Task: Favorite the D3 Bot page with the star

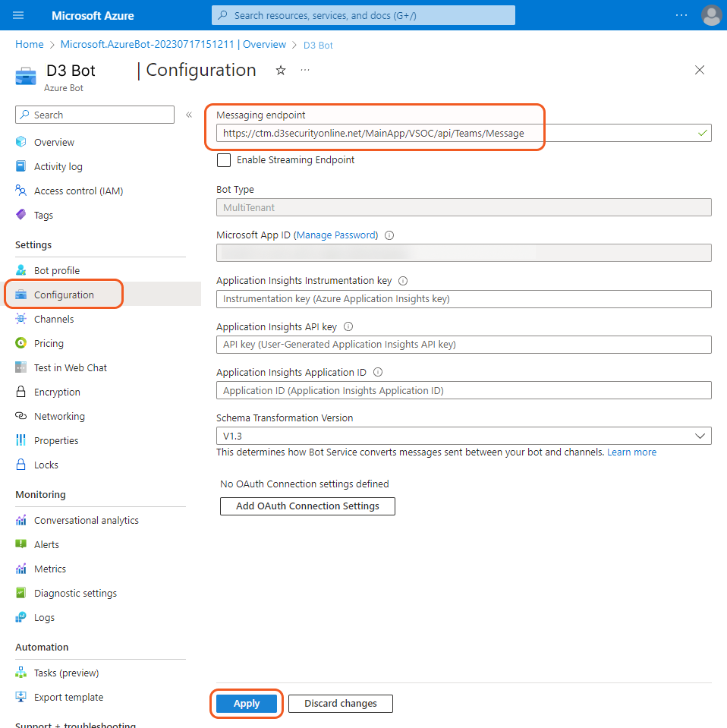Action: (280, 70)
